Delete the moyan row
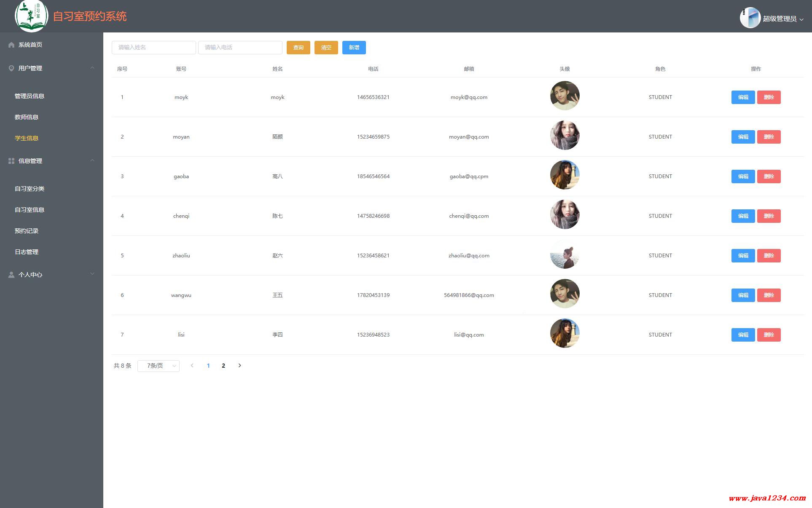This screenshot has width=812, height=508. pyautogui.click(x=769, y=137)
